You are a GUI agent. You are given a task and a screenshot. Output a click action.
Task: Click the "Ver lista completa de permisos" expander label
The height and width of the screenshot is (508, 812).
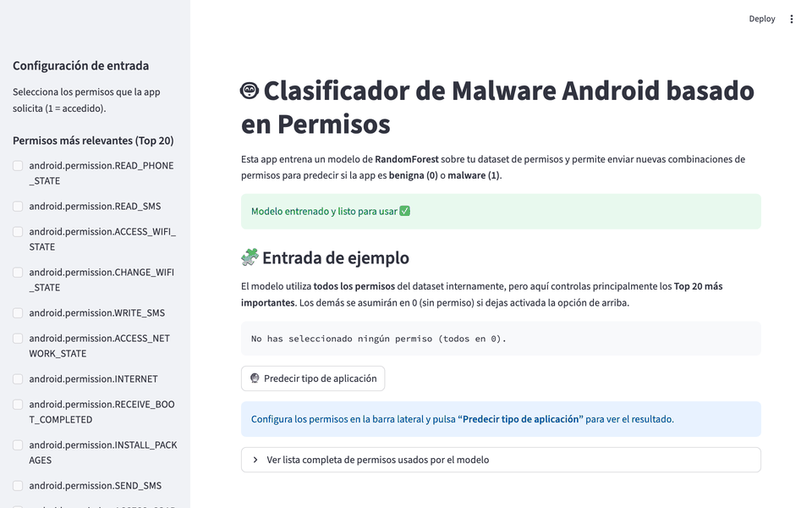(377, 460)
